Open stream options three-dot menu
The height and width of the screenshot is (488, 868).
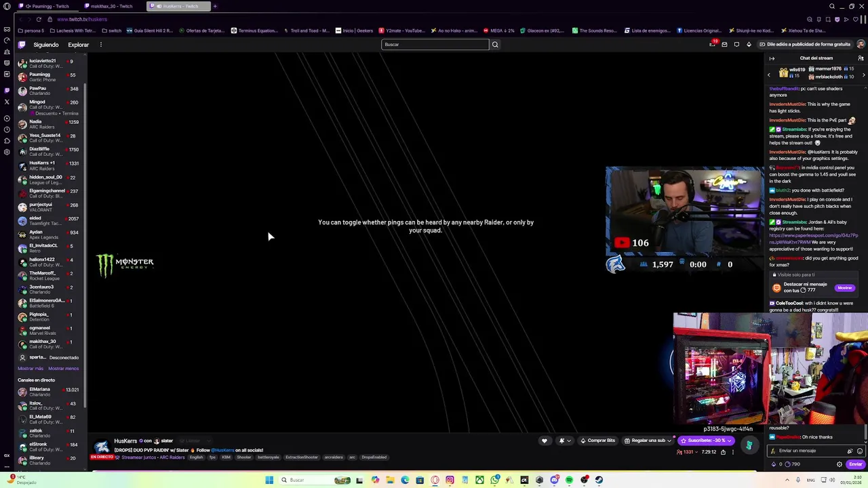click(732, 452)
